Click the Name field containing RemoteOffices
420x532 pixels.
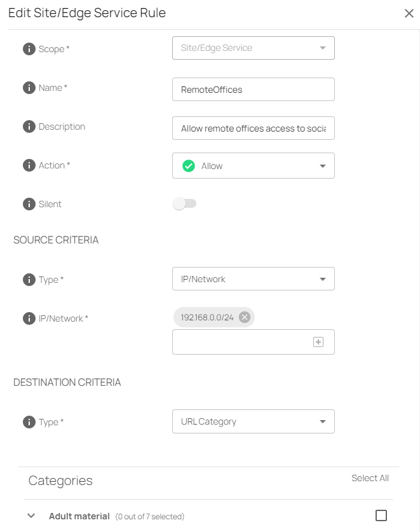pos(253,90)
